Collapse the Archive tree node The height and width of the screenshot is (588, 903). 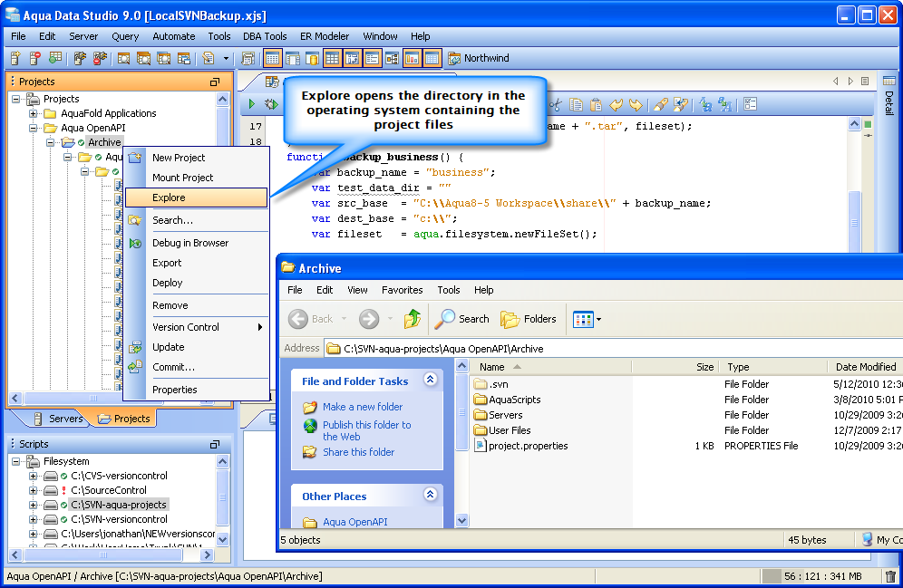(x=51, y=142)
